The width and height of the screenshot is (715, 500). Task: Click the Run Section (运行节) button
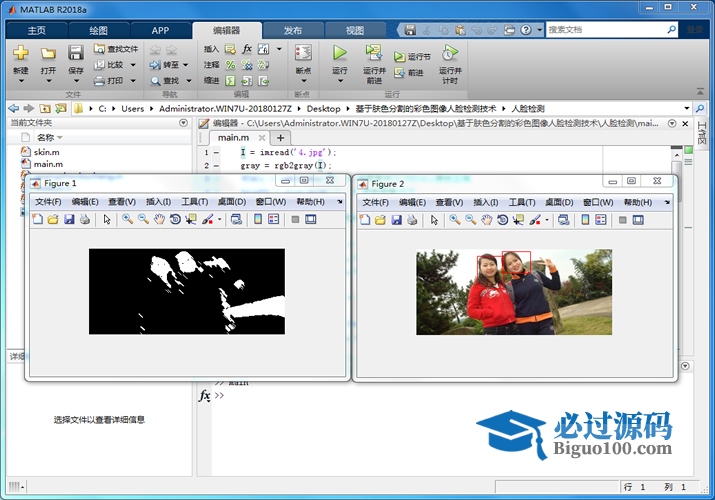[x=413, y=57]
